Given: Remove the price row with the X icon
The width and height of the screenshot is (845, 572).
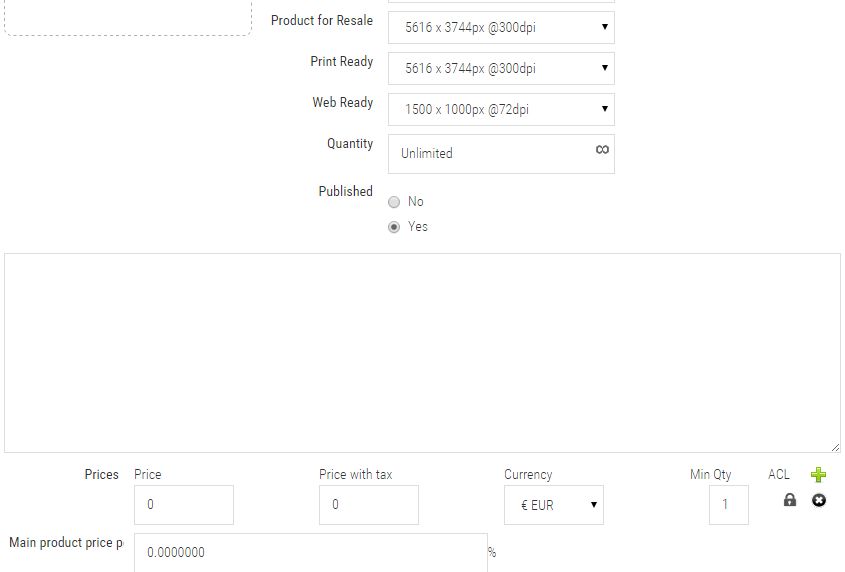Looking at the screenshot, I should click(819, 499).
